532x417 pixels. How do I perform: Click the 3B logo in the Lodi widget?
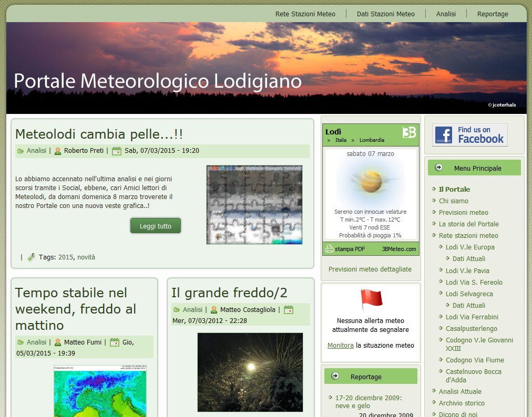[x=409, y=132]
